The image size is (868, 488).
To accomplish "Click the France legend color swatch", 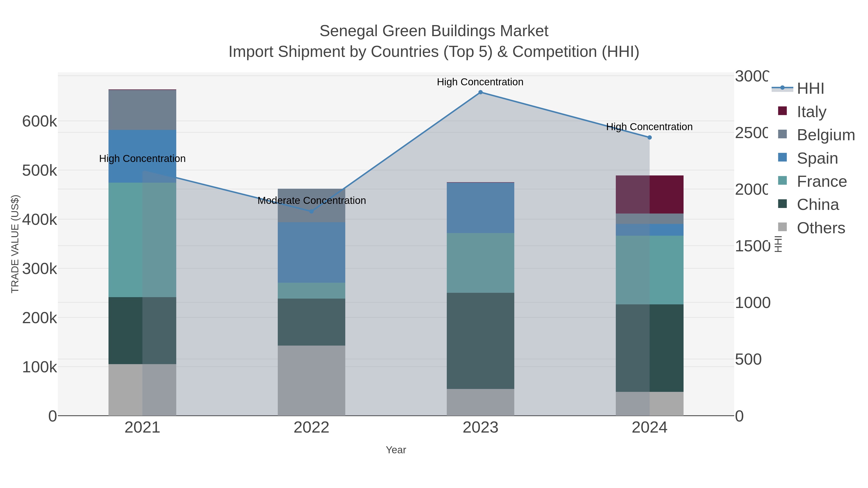I will pos(782,180).
